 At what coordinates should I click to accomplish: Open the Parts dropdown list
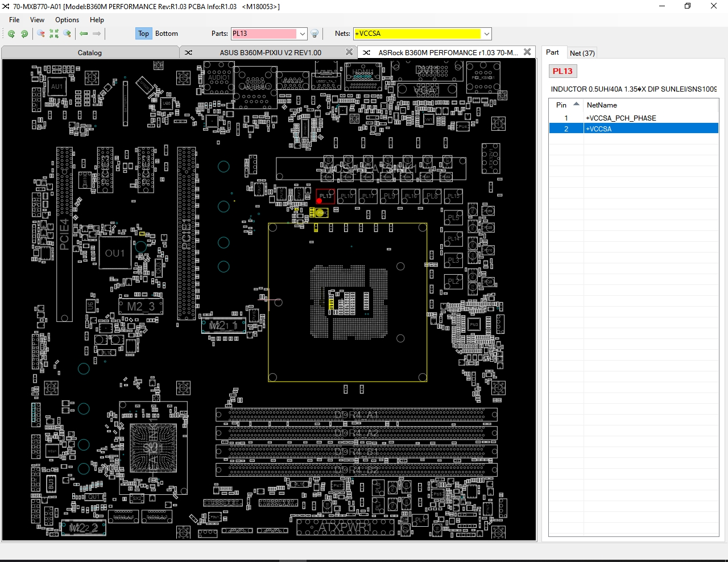[x=303, y=34]
